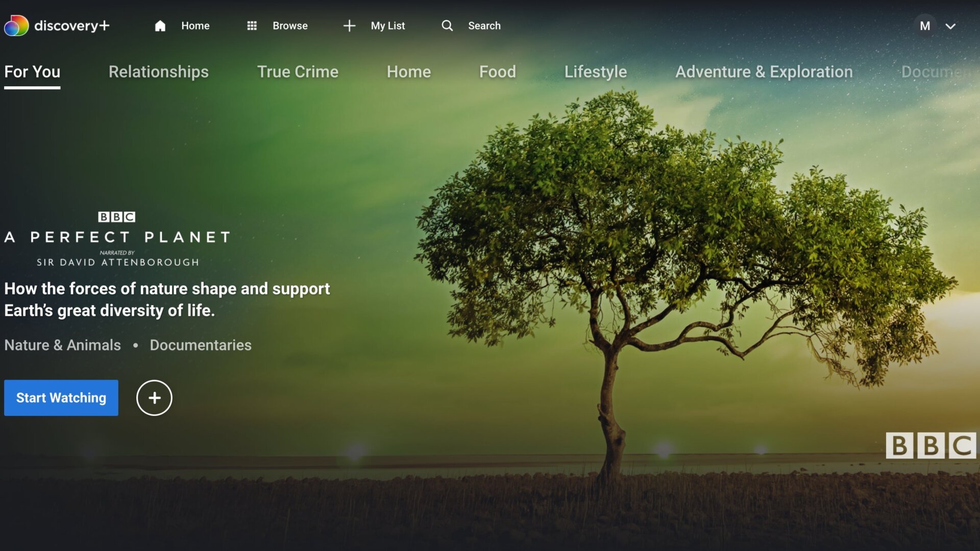
Task: Click the A Perfect Planet title logo
Action: [x=117, y=237]
